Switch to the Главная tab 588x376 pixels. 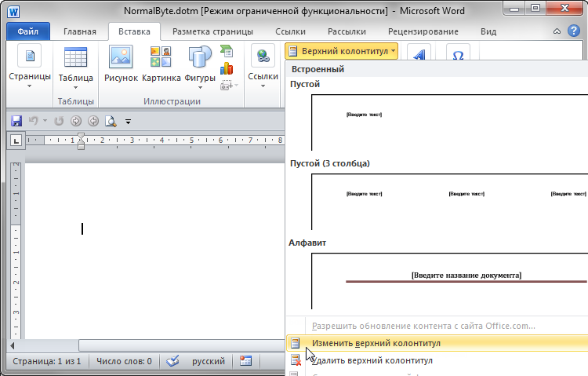pyautogui.click(x=79, y=31)
